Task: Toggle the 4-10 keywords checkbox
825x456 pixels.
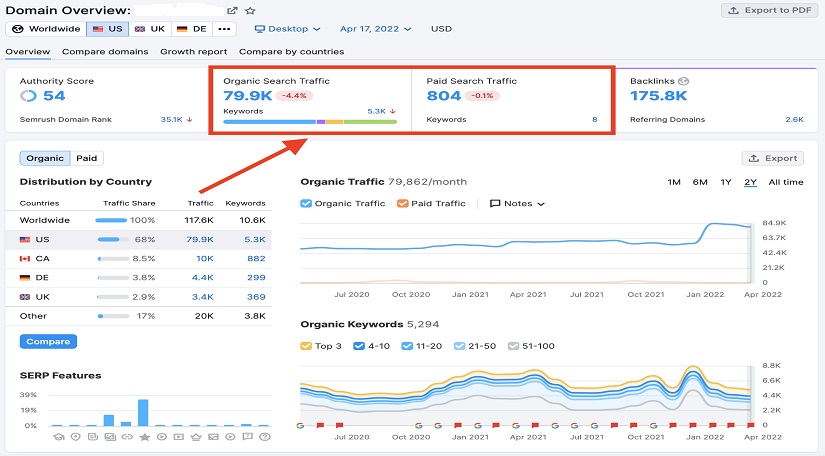Action: [x=359, y=346]
